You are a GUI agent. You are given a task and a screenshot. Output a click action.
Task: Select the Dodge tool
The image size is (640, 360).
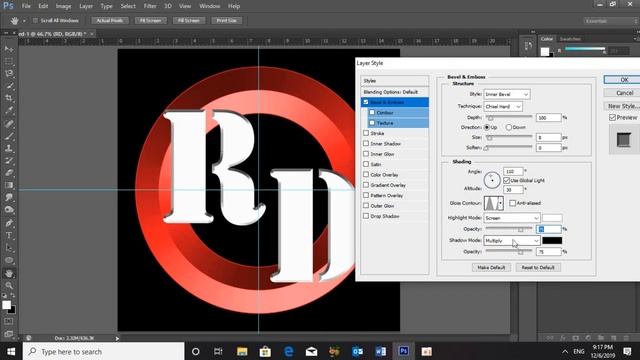[9, 210]
